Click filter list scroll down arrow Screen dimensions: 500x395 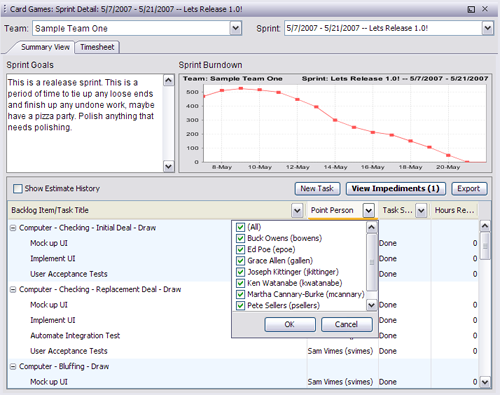tap(371, 305)
